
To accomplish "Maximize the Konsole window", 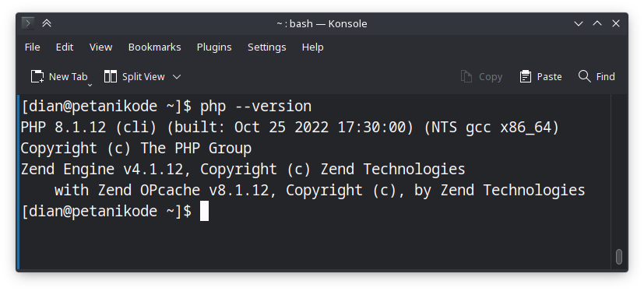I will (x=597, y=24).
